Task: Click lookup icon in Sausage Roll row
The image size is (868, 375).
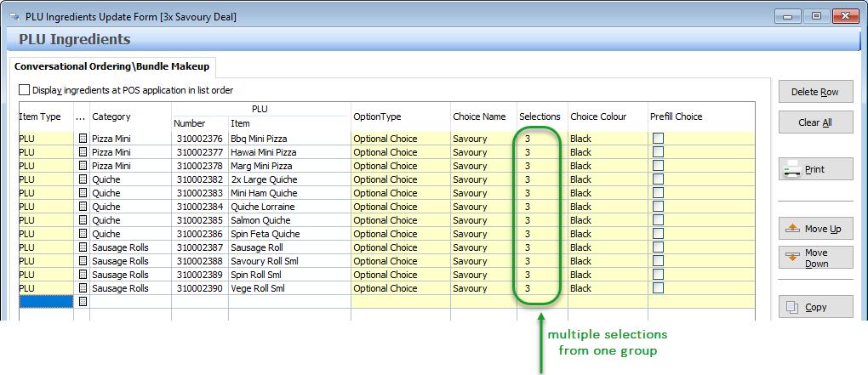Action: pos(83,247)
